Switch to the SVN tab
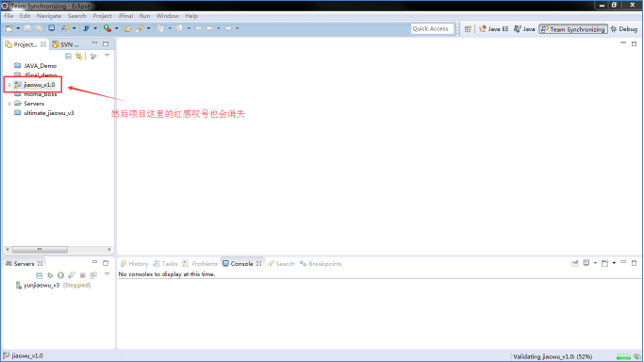The image size is (644, 362). [66, 44]
